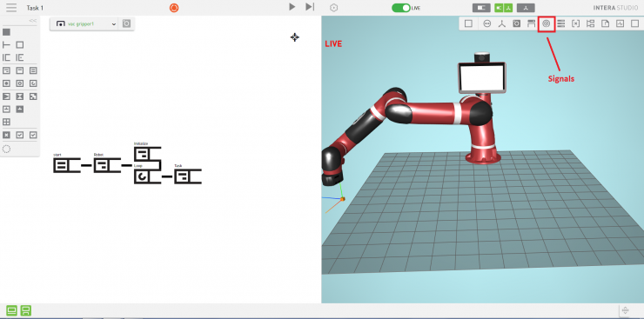
Task: Run the task with Play button
Action: tap(292, 7)
